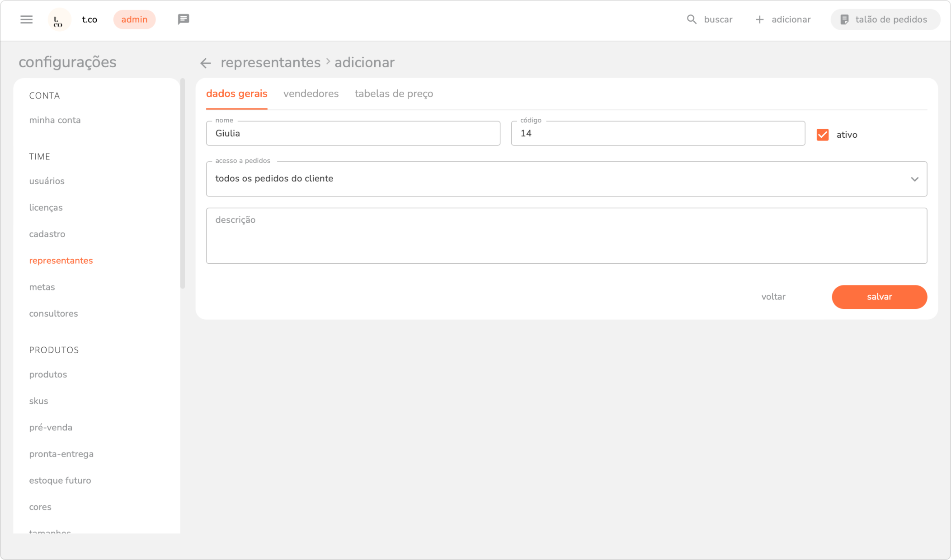
Task: Click the plus adicionar icon
Action: (760, 19)
